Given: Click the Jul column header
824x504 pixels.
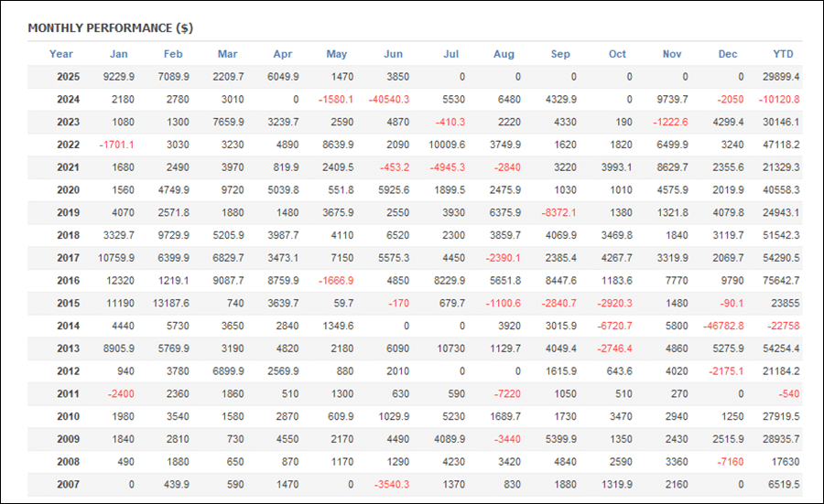Looking at the screenshot, I should 450,54.
